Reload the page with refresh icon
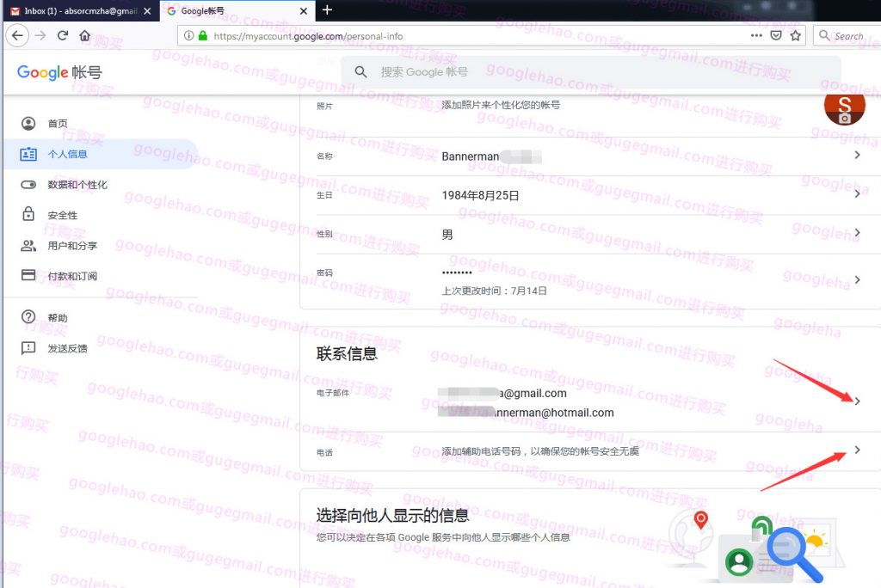 [62, 36]
